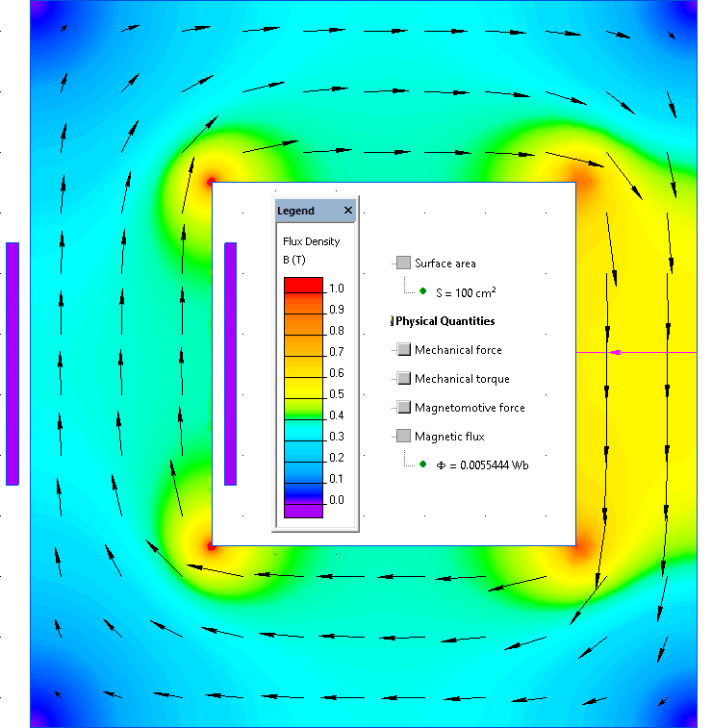Click the S = 100 cm² value
The image size is (712, 728).
point(466,292)
